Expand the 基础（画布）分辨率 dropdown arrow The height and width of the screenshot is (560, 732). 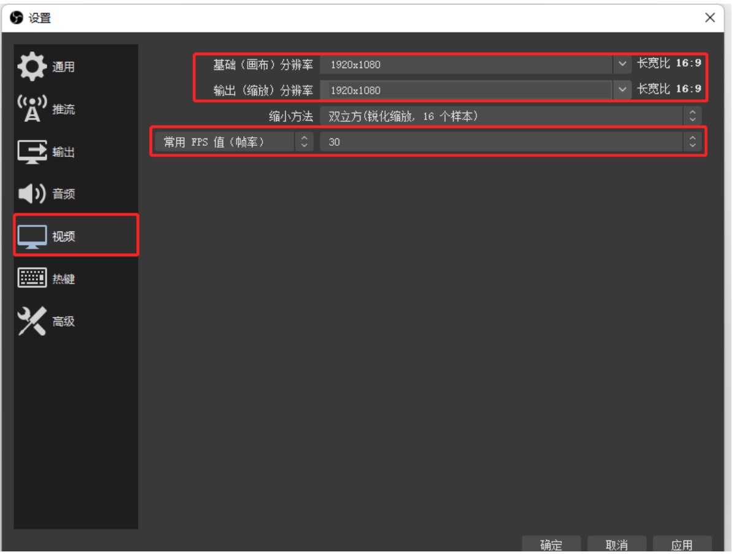(x=622, y=64)
